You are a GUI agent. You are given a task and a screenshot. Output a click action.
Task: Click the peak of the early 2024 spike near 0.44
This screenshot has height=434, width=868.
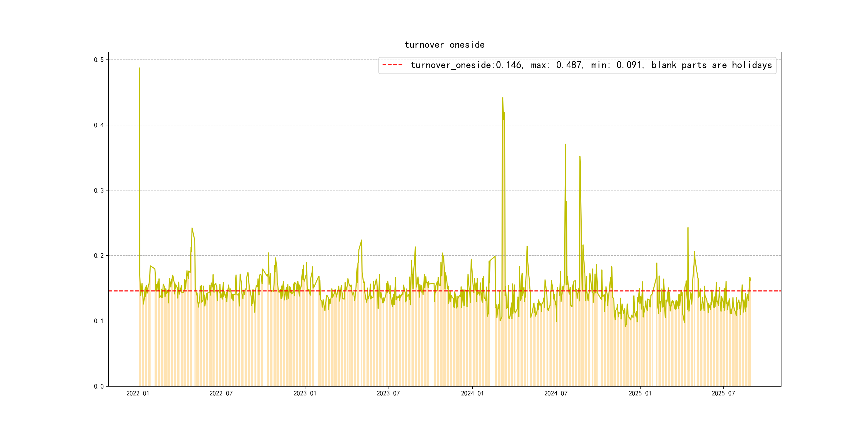click(503, 98)
